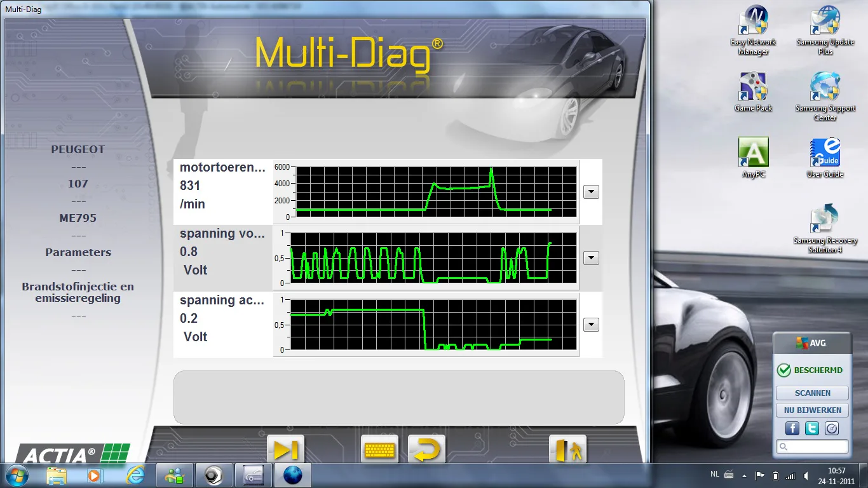Expand dropdown next to spanning ac... graph
The height and width of the screenshot is (488, 868).
tap(591, 325)
